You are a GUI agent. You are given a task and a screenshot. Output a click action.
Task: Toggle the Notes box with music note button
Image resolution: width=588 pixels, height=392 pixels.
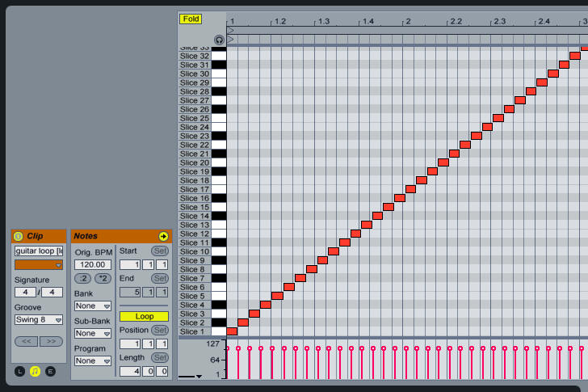(x=35, y=371)
